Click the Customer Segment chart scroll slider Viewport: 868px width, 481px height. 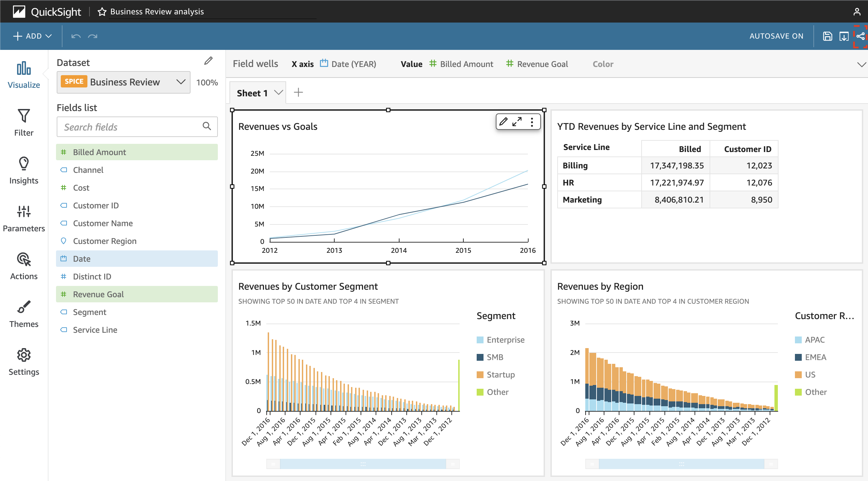tap(363, 464)
